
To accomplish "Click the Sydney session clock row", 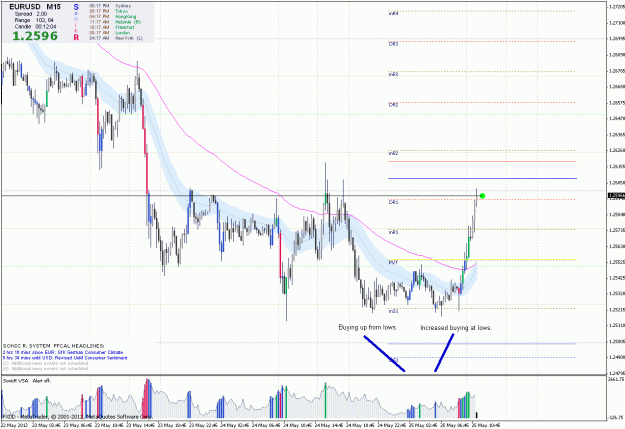I will (x=110, y=6).
